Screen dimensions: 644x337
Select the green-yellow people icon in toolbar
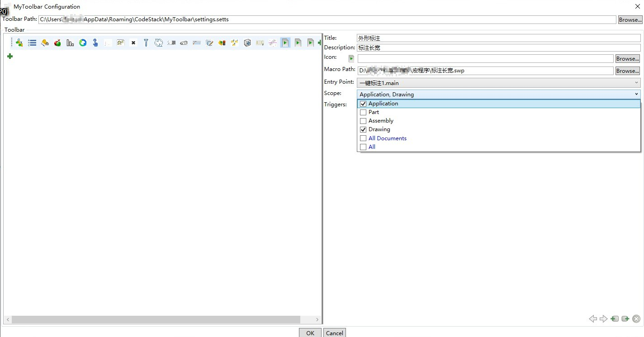point(19,43)
